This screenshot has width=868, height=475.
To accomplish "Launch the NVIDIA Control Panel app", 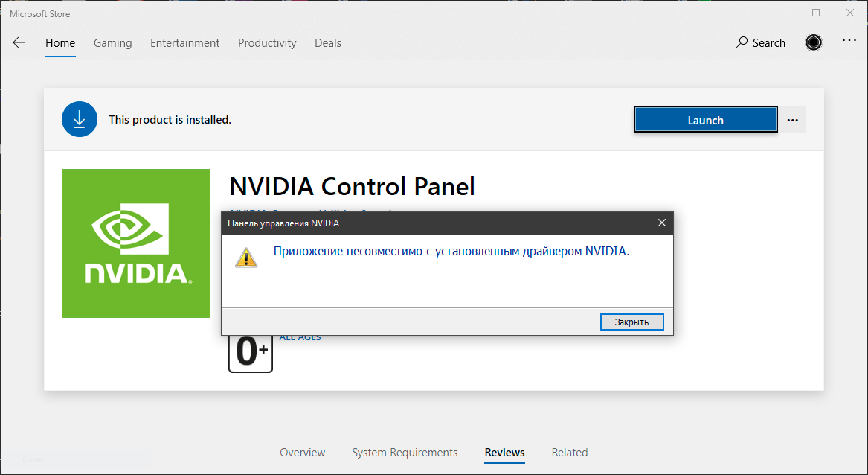I will (x=705, y=120).
